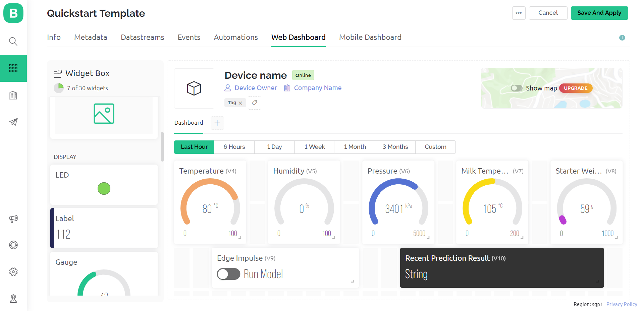Click the templates grid icon in the sidebar
The width and height of the screenshot is (644, 311).
click(13, 68)
